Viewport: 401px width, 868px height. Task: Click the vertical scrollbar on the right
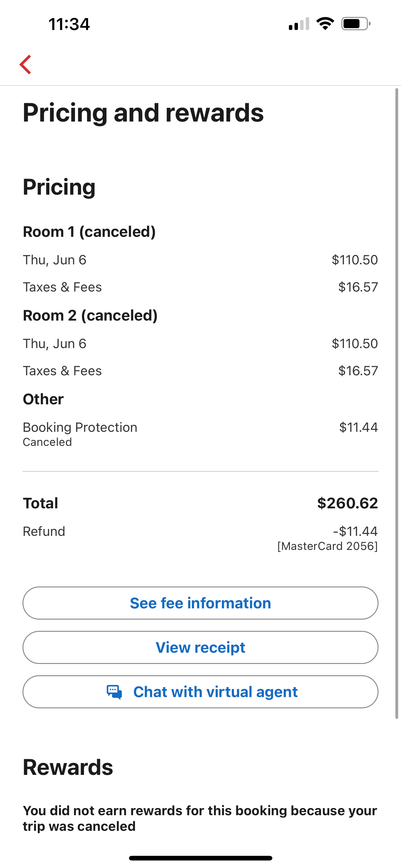coord(397,403)
